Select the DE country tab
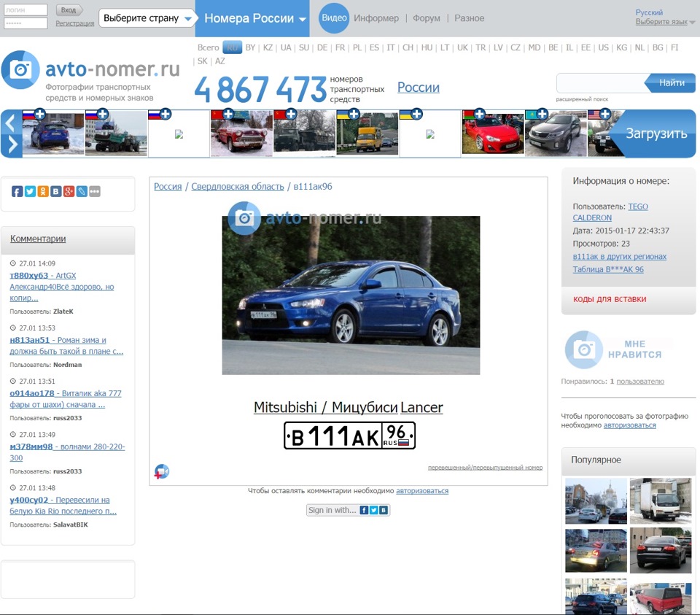 [x=322, y=48]
